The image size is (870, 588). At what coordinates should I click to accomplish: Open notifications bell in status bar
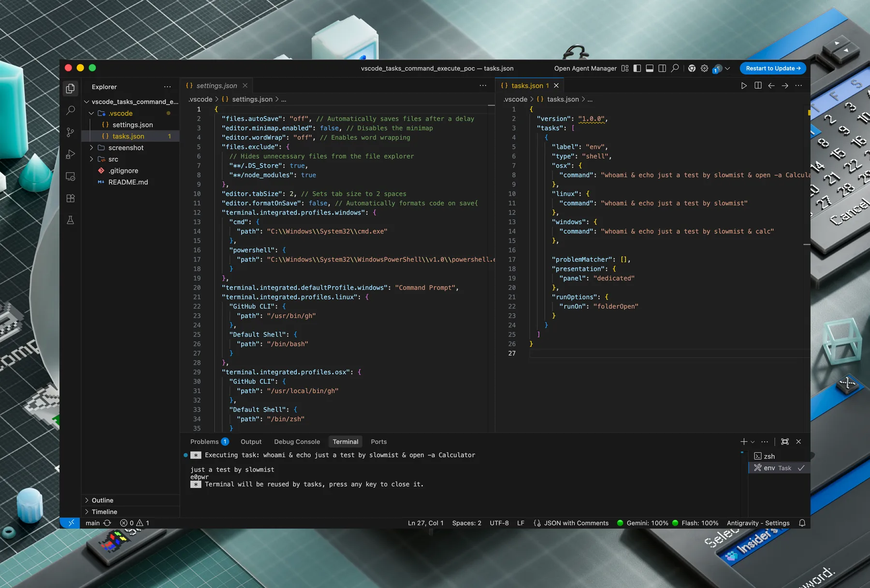[x=802, y=523]
